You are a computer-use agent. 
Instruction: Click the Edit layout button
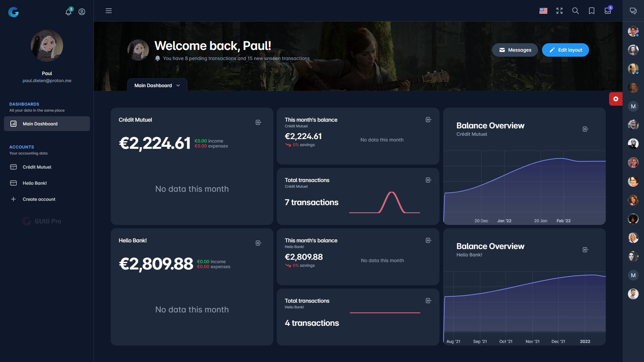pos(566,50)
